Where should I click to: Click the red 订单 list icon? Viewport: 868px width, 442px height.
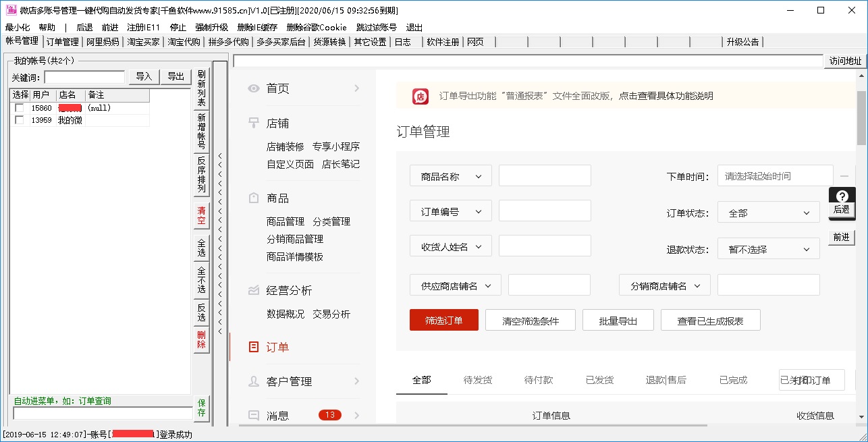click(254, 348)
